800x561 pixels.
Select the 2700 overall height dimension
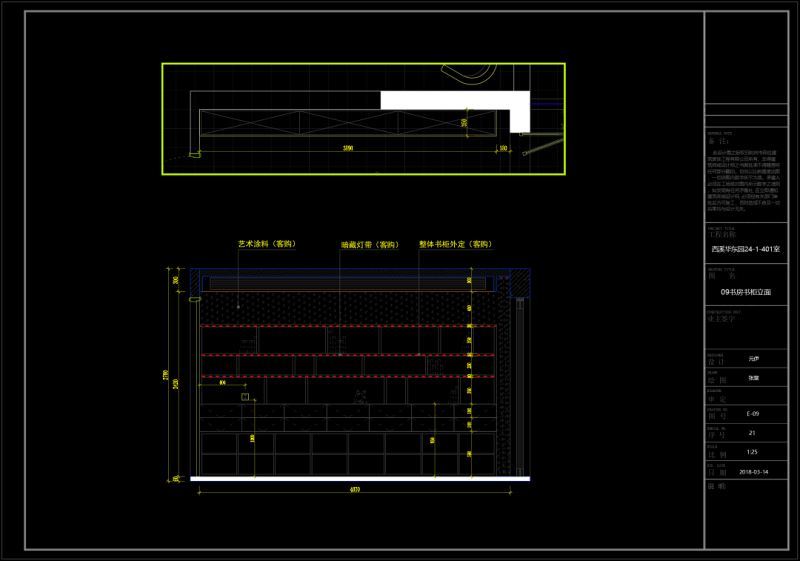(x=176, y=378)
